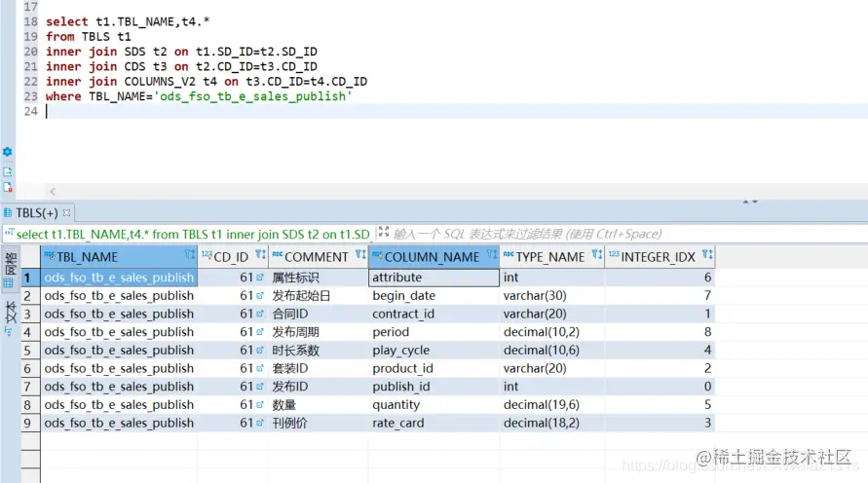
Task: Click the export script icon below gear
Action: (x=7, y=171)
